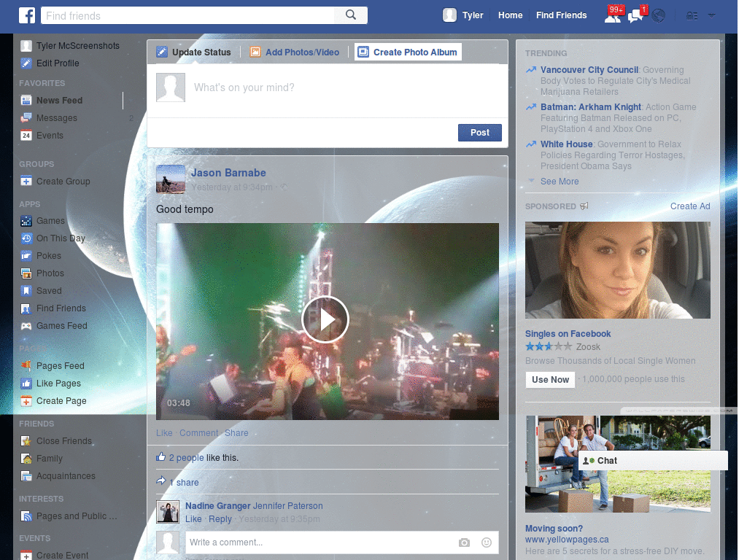Switch to the Add Photos/Video tab
Screen dimensions: 747x560
(x=295, y=52)
